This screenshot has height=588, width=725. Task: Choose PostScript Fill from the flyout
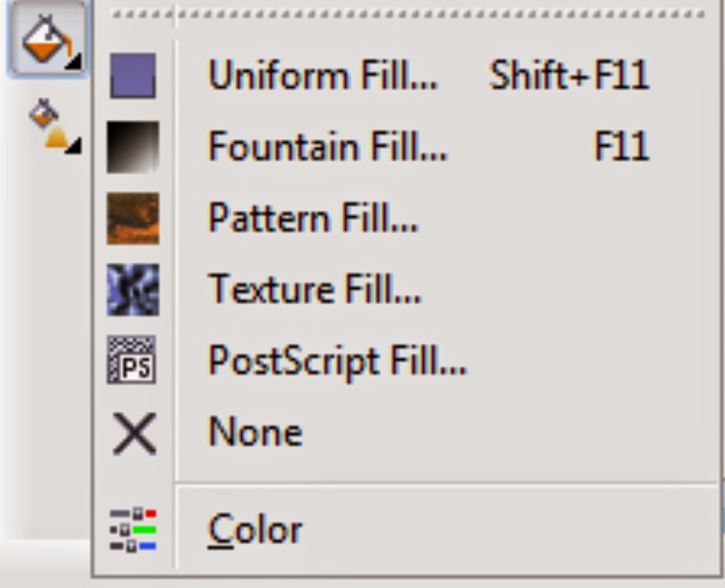click(x=337, y=361)
